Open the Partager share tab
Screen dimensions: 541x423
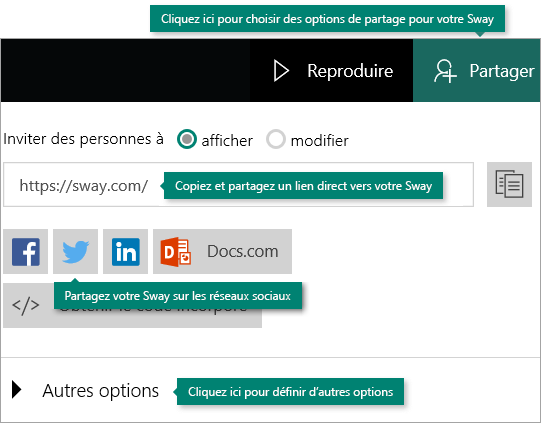[476, 70]
